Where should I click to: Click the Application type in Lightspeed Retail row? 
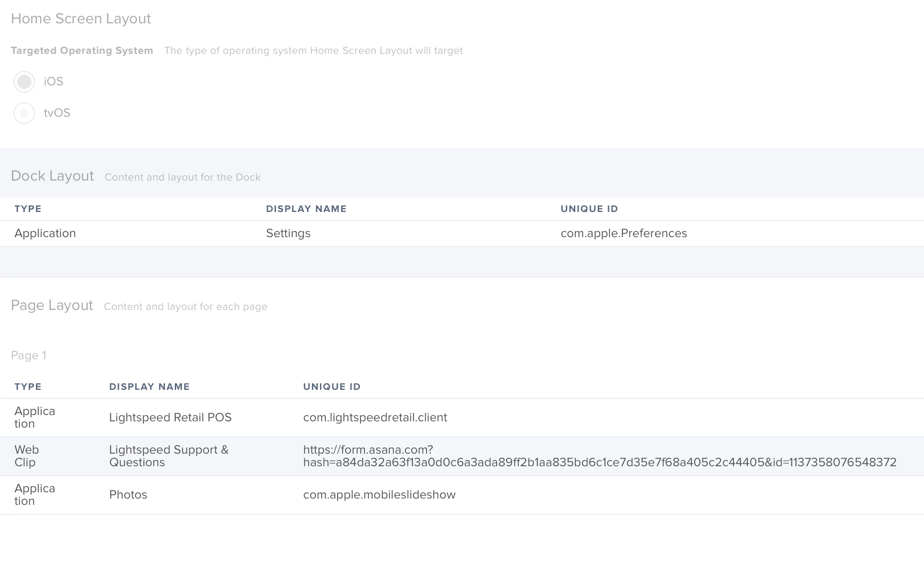point(35,418)
